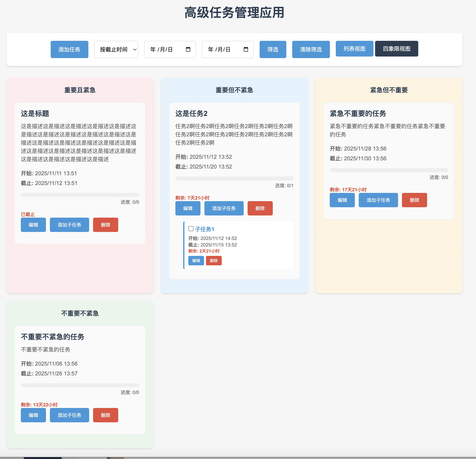The image size is (476, 459).
Task: Expand the 按截止时间 sort dropdown
Action: (116, 49)
